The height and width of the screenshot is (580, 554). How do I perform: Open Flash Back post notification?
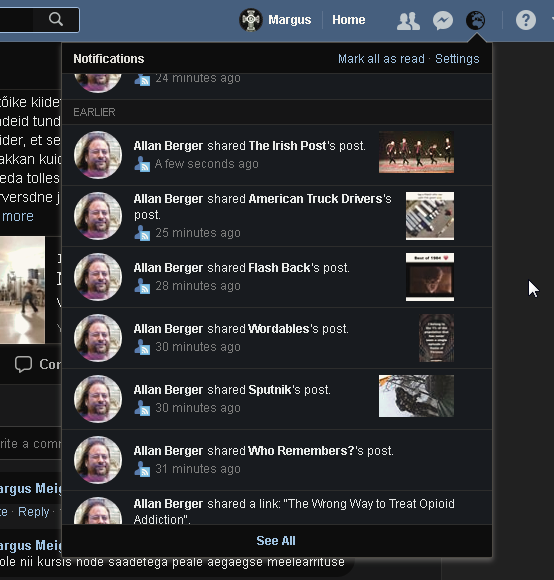pyautogui.click(x=277, y=277)
